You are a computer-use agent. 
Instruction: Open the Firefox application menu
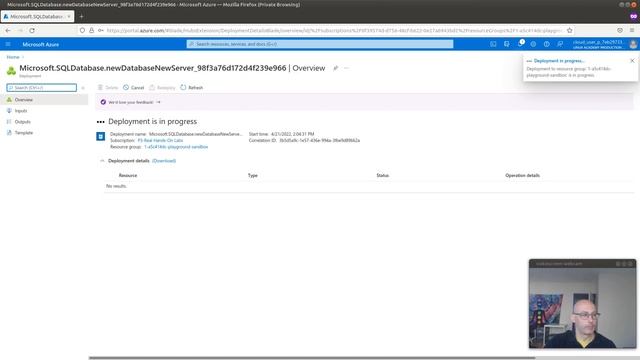tap(632, 31)
